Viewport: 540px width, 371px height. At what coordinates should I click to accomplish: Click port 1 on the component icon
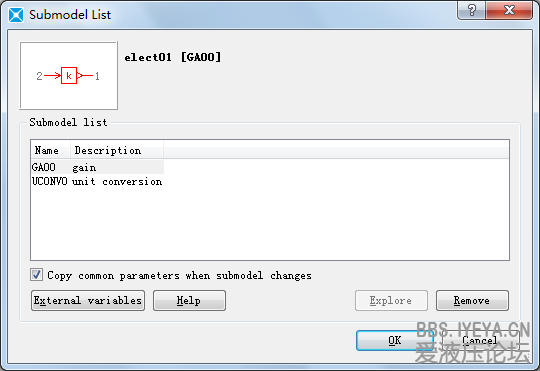[x=97, y=76]
